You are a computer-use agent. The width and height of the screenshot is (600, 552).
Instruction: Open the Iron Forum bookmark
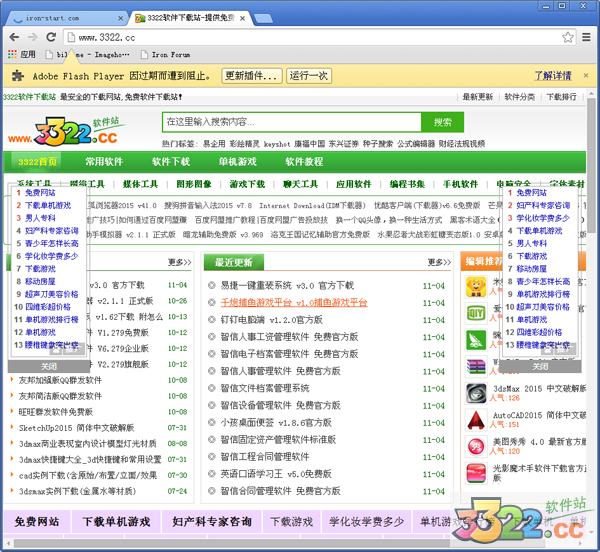coord(165,55)
